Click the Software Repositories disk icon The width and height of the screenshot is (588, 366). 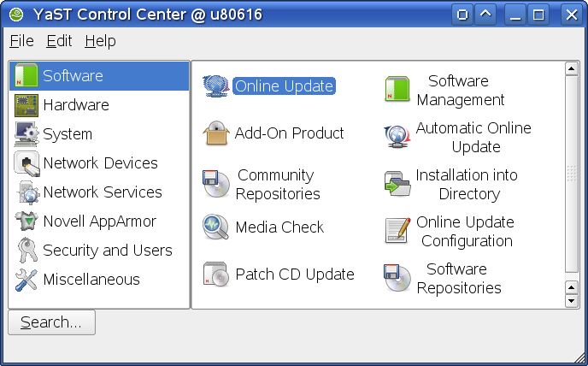tap(397, 278)
